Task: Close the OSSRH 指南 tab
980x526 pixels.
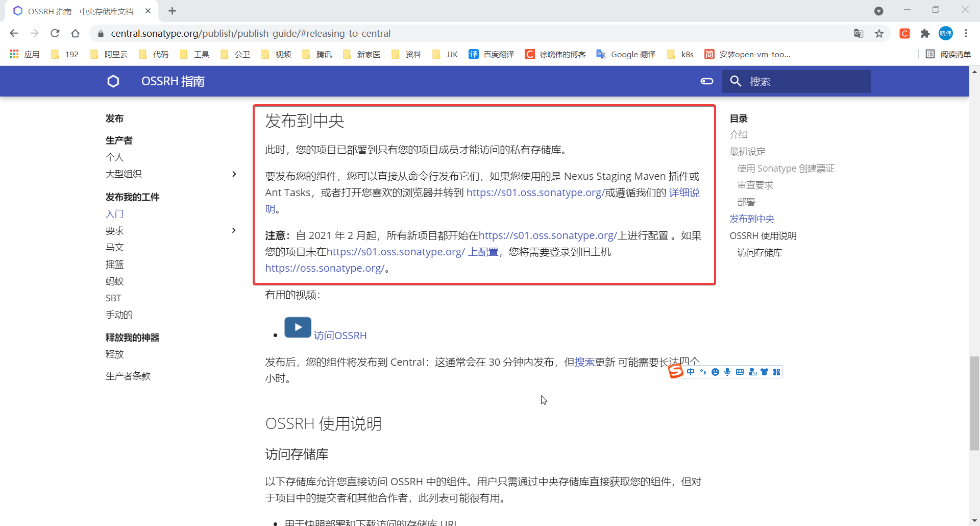Action: tap(148, 11)
